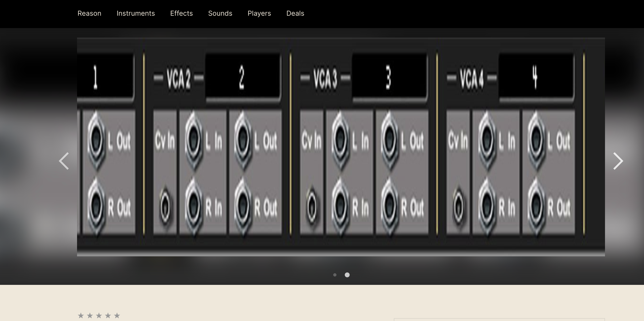Screen dimensions: 644x321
Task: Open the Instruments menu item
Action: click(x=136, y=13)
